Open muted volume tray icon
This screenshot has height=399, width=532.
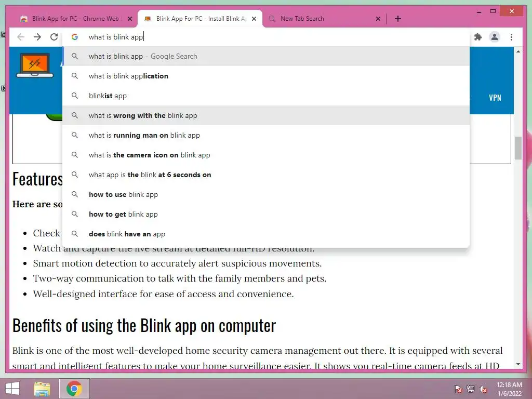pyautogui.click(x=483, y=389)
